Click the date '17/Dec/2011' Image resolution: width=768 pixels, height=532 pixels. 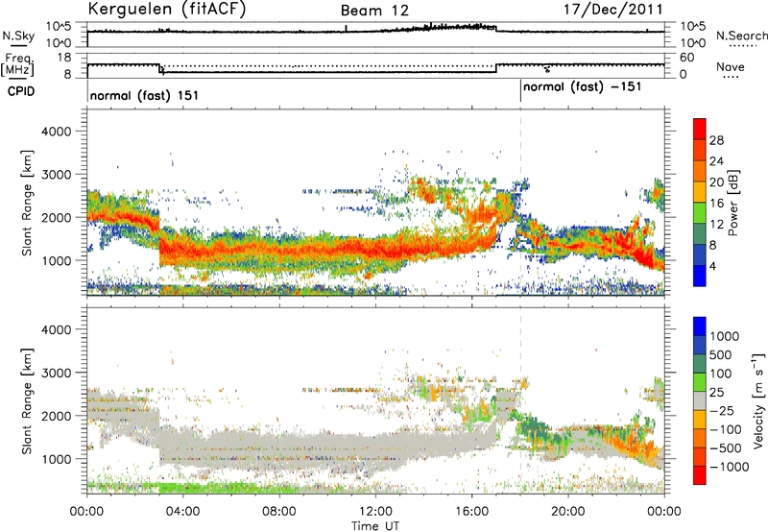coord(613,10)
